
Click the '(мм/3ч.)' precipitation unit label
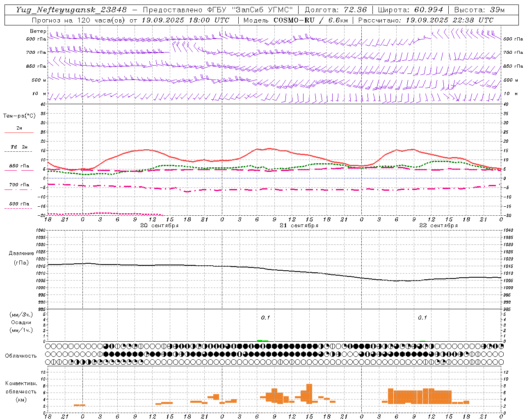click(21, 315)
